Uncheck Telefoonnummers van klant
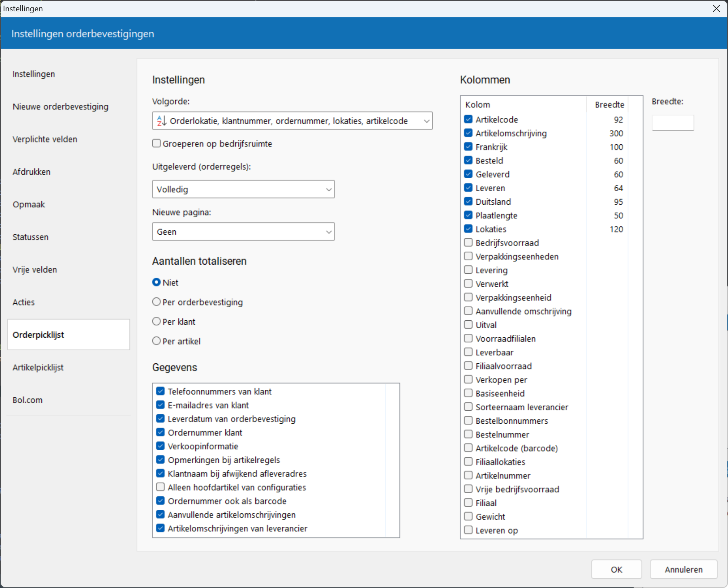Image resolution: width=728 pixels, height=588 pixels. 160,391
